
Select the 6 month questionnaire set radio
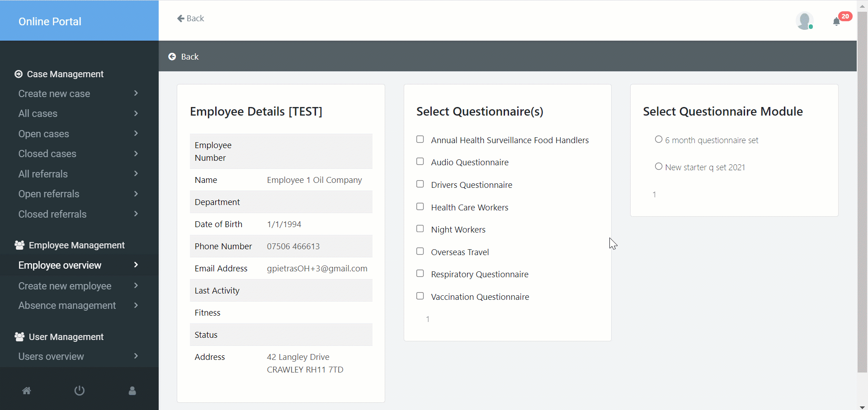pyautogui.click(x=659, y=140)
